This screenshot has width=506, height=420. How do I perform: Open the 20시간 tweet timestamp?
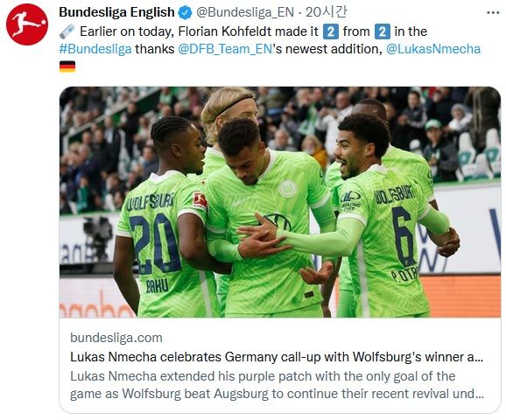[x=326, y=12]
